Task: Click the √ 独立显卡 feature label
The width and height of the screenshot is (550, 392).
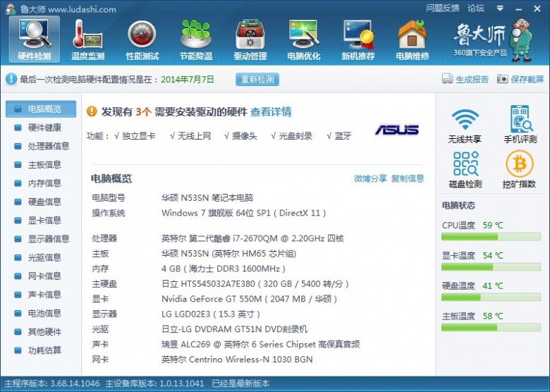Action: click(135, 136)
